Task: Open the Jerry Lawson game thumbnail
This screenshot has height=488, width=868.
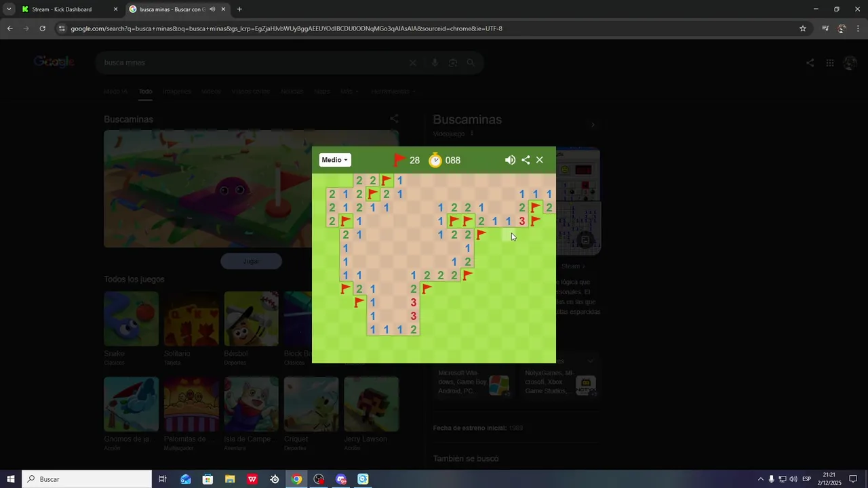Action: click(x=371, y=404)
